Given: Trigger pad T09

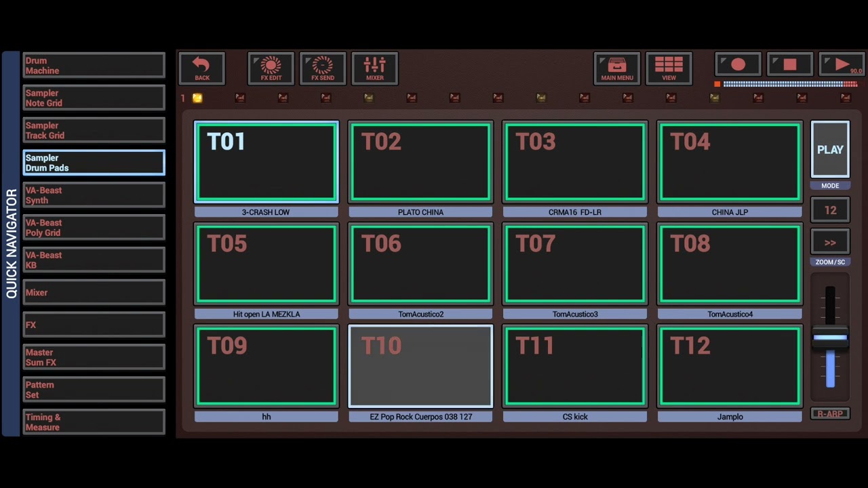Looking at the screenshot, I should (x=266, y=367).
